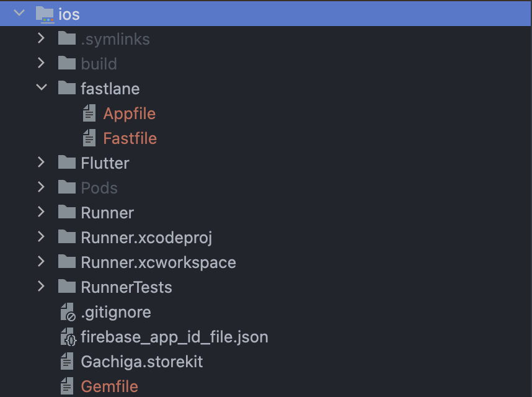Click the .gitignore file icon
Image resolution: width=532 pixels, height=397 pixels.
point(68,312)
